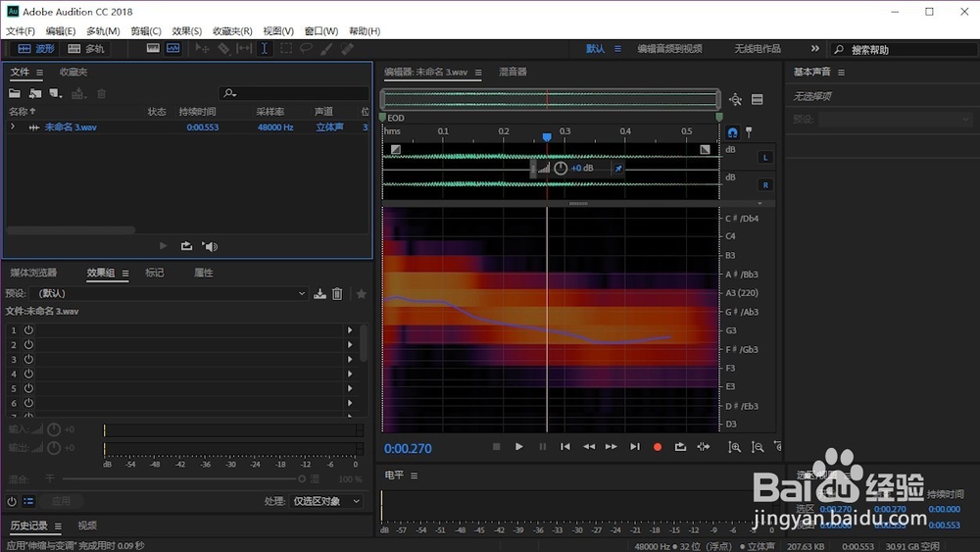This screenshot has height=552, width=980.
Task: Toggle the effects rack main power button
Action: coord(12,501)
